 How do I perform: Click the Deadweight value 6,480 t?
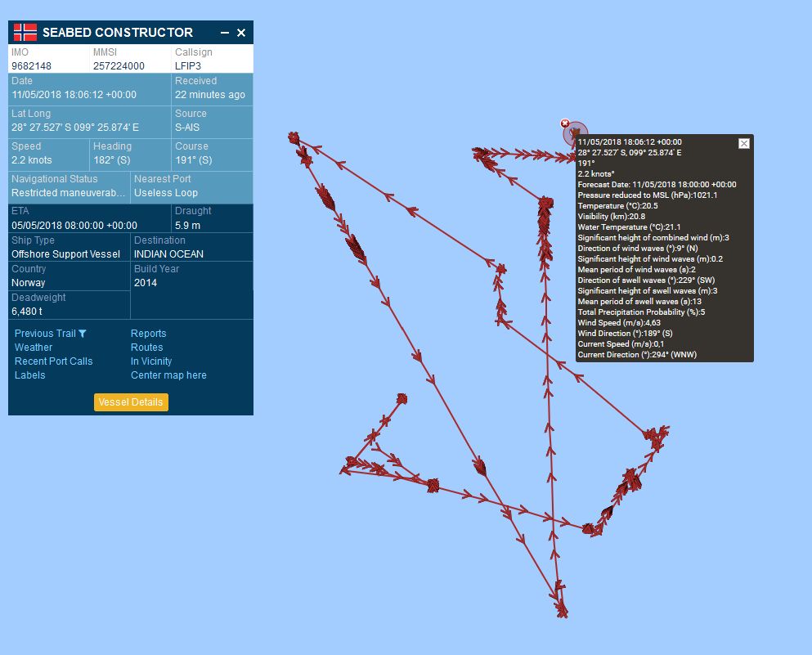27,312
